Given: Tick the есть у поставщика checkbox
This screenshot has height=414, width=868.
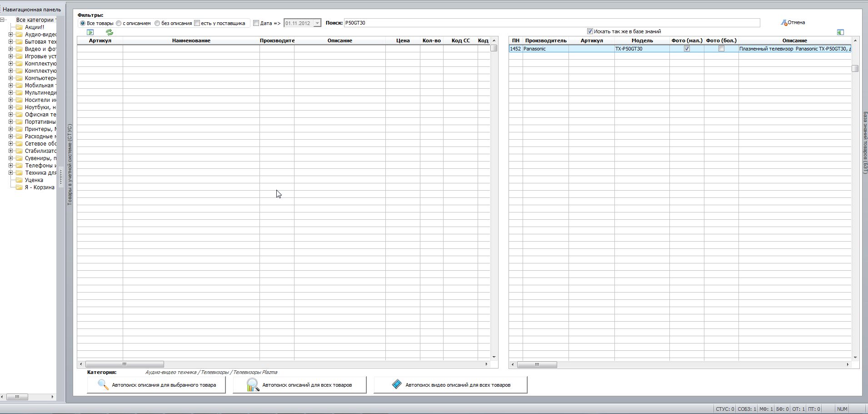Looking at the screenshot, I should coord(197,23).
